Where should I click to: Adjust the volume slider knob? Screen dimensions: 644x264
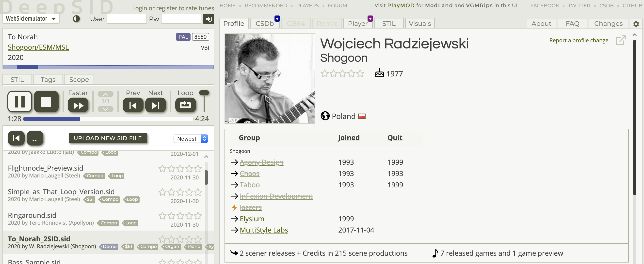click(x=204, y=93)
